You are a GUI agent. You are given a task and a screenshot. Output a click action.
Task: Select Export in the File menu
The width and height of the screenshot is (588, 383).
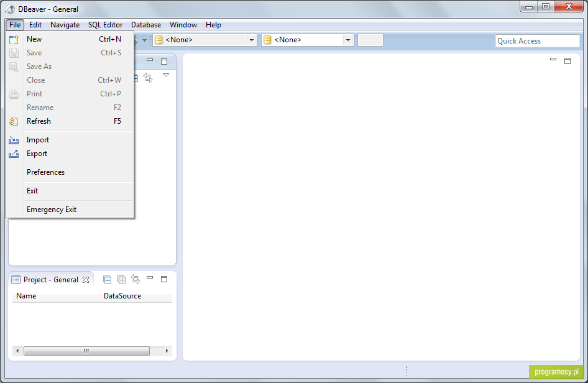click(70, 154)
